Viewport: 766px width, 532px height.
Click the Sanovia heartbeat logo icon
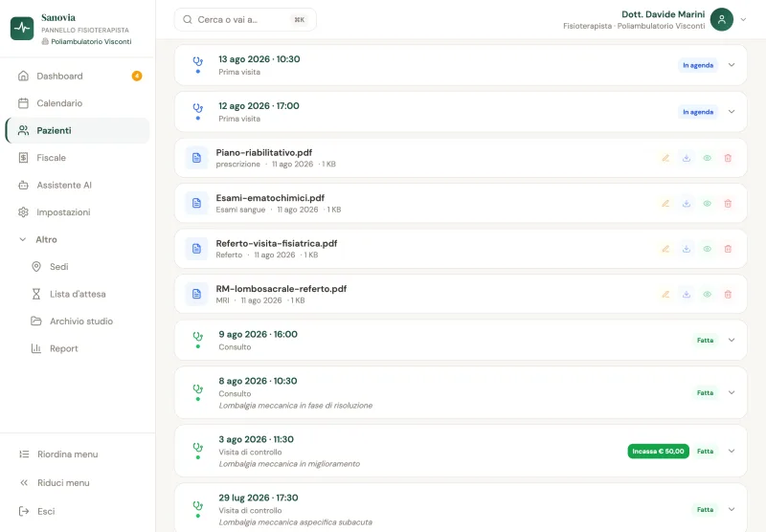click(22, 29)
